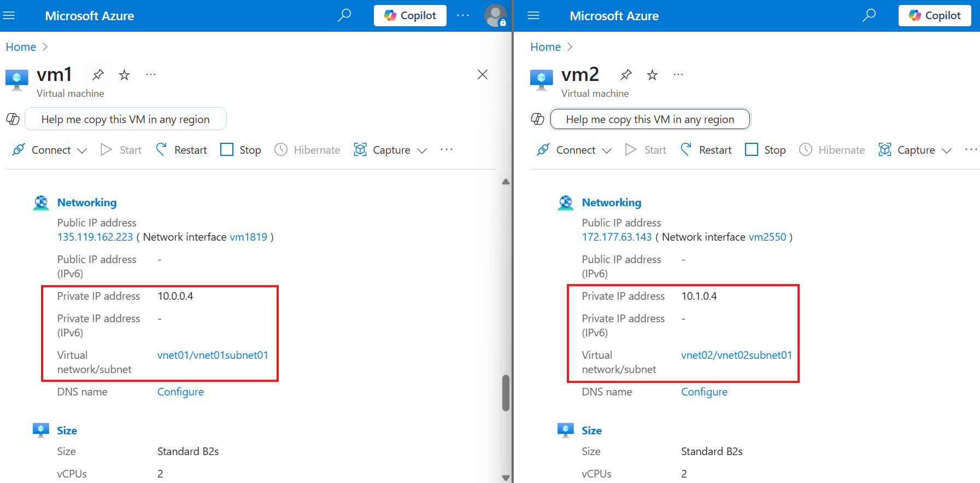Image resolution: width=980 pixels, height=483 pixels.
Task: Click scrollbar down arrow in vm1 window
Action: coord(506,478)
